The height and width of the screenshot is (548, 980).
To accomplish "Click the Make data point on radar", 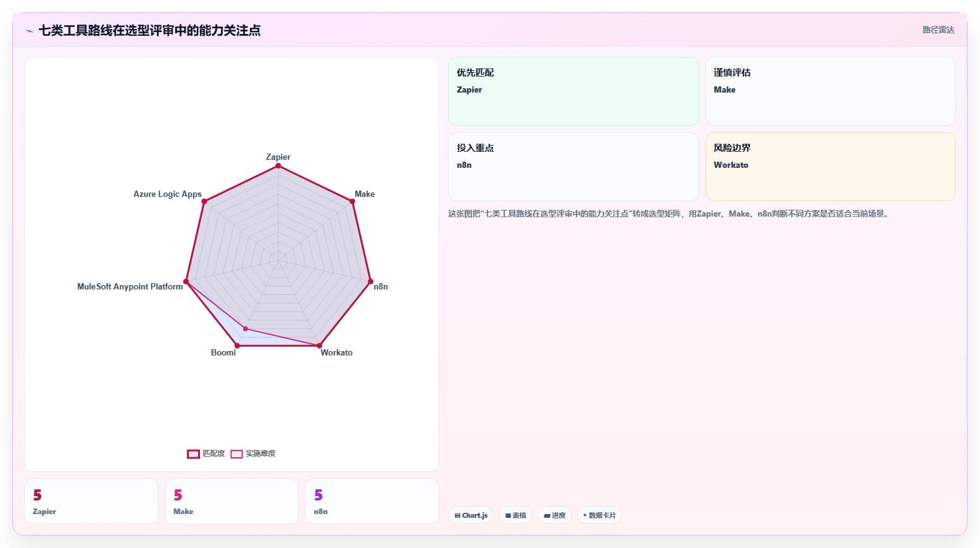I will point(352,201).
